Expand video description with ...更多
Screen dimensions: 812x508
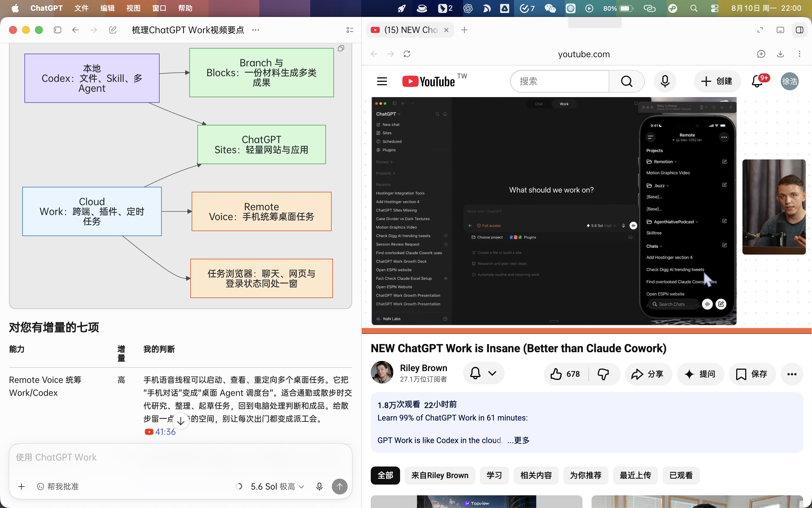(518, 440)
